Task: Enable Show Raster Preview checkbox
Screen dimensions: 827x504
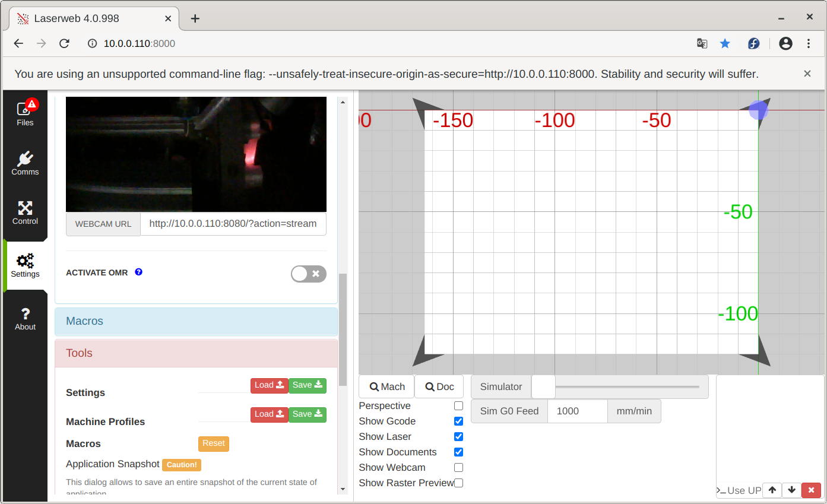Action: [x=458, y=483]
